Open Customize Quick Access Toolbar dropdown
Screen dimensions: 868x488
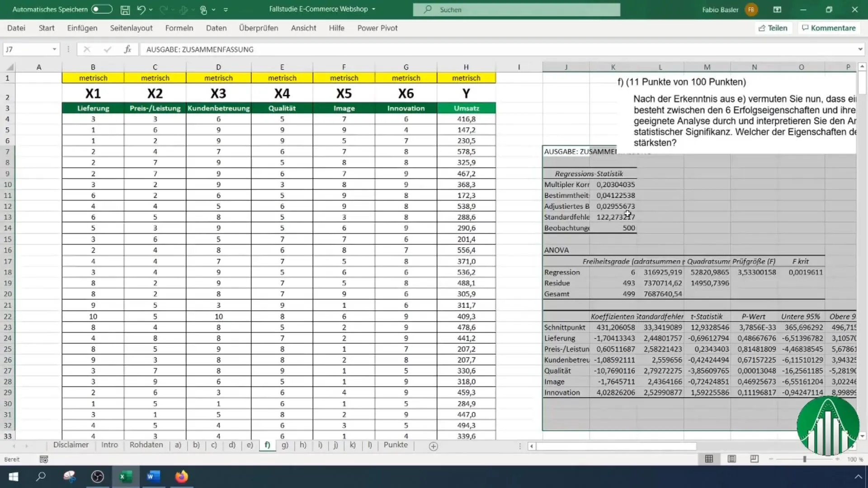click(226, 9)
